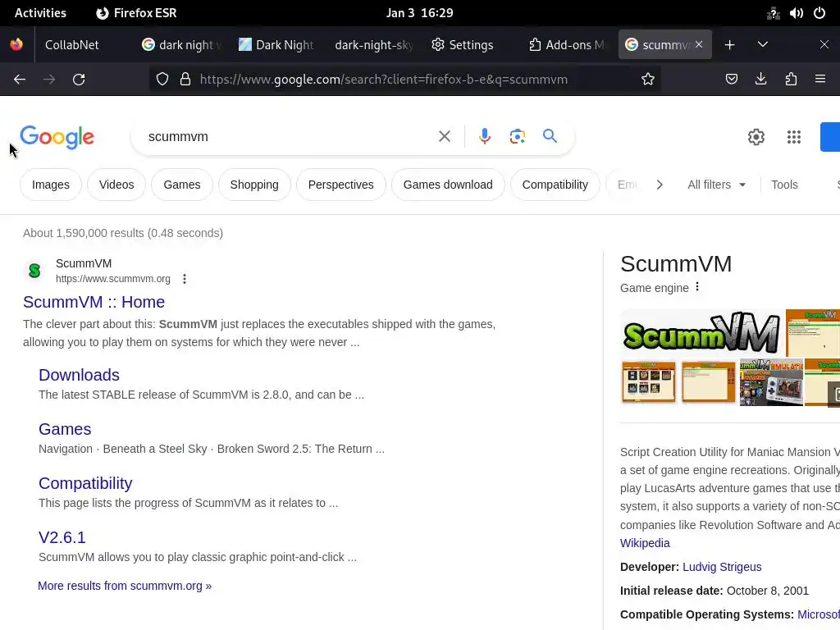This screenshot has height=630, width=840.
Task: Open the Firefox hamburger menu
Action: [x=820, y=80]
